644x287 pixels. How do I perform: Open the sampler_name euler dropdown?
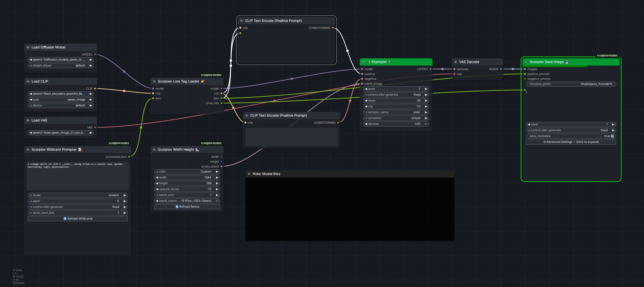(x=396, y=112)
